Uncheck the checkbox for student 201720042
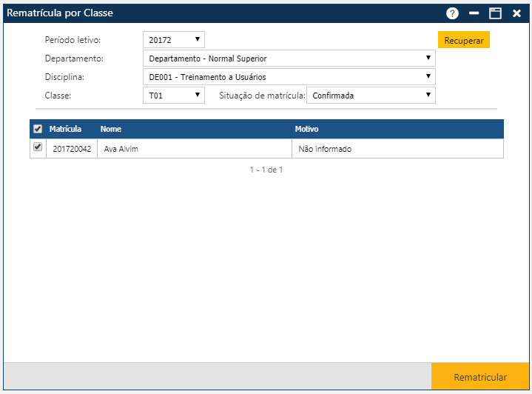 38,147
